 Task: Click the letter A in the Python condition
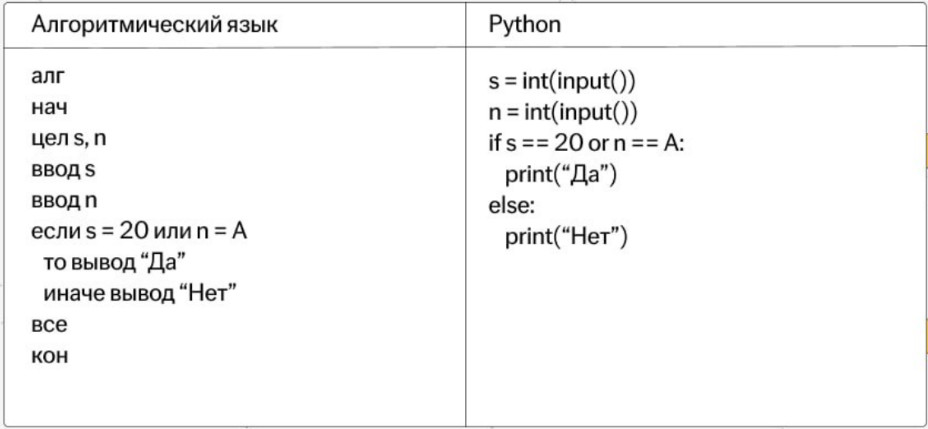(670, 144)
